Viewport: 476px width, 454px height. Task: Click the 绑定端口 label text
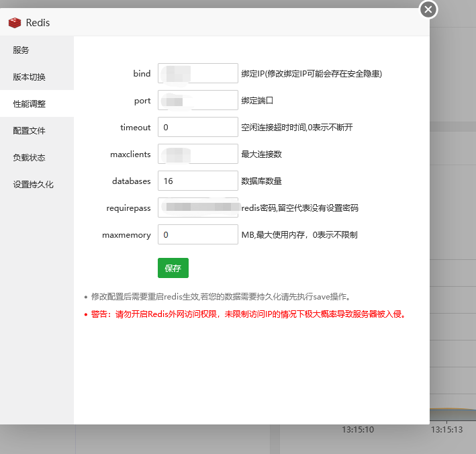(257, 101)
